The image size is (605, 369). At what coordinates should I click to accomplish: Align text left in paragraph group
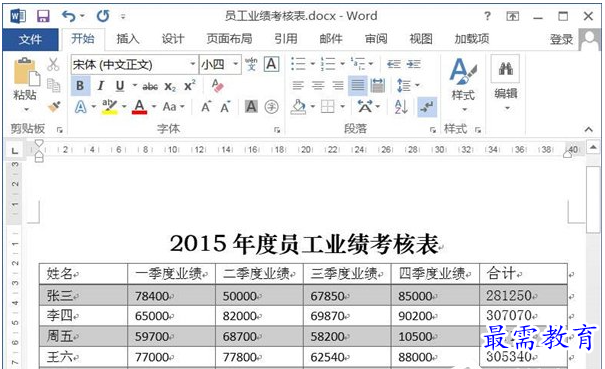point(298,85)
